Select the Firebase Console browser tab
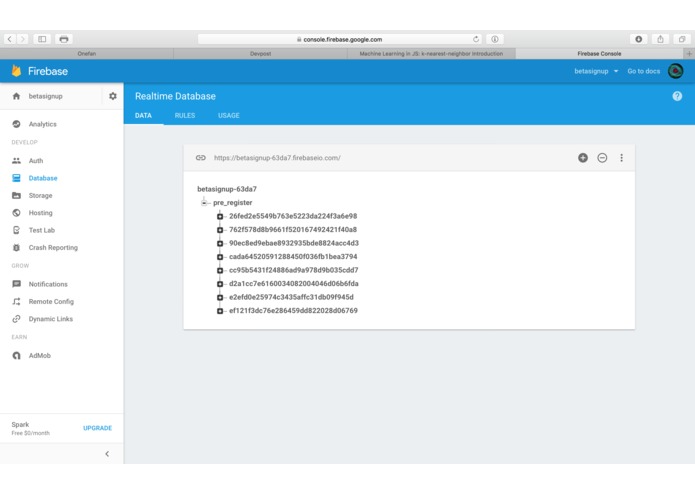 [x=599, y=54]
